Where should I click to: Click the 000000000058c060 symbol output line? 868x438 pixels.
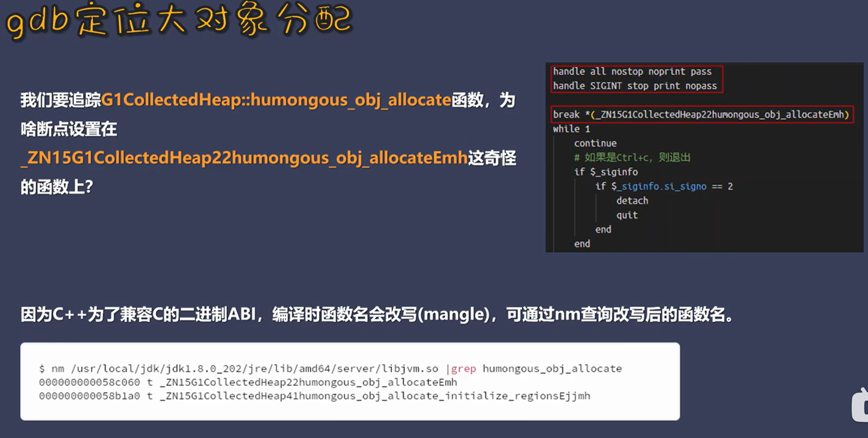pos(248,382)
